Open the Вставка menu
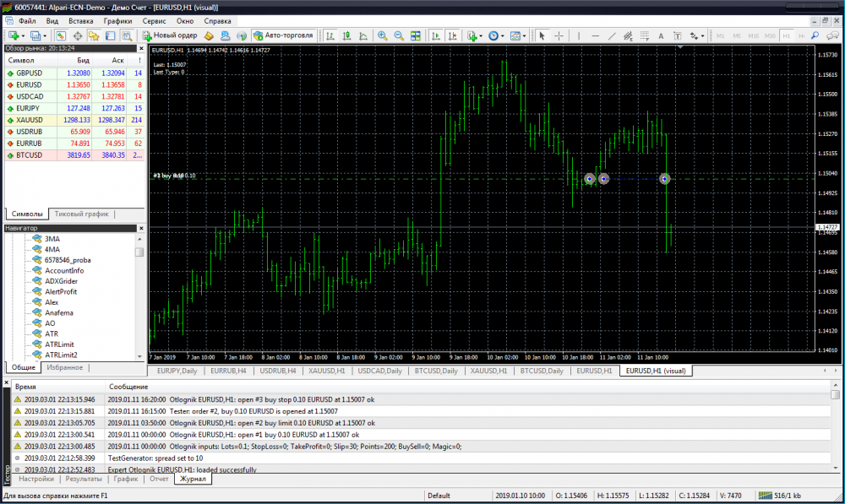This screenshot has height=504, width=845. [x=81, y=21]
